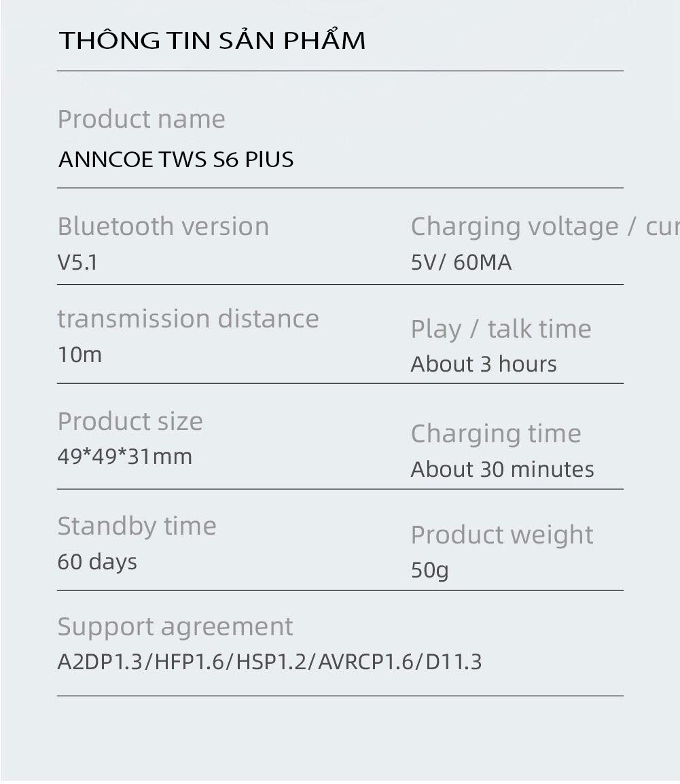
Task: Click the 5V/ 60MA value
Action: (x=461, y=262)
